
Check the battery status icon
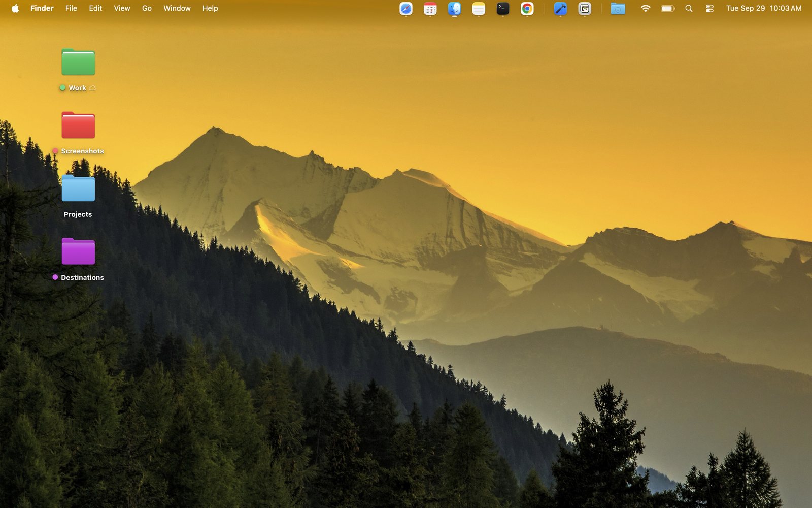coord(668,8)
